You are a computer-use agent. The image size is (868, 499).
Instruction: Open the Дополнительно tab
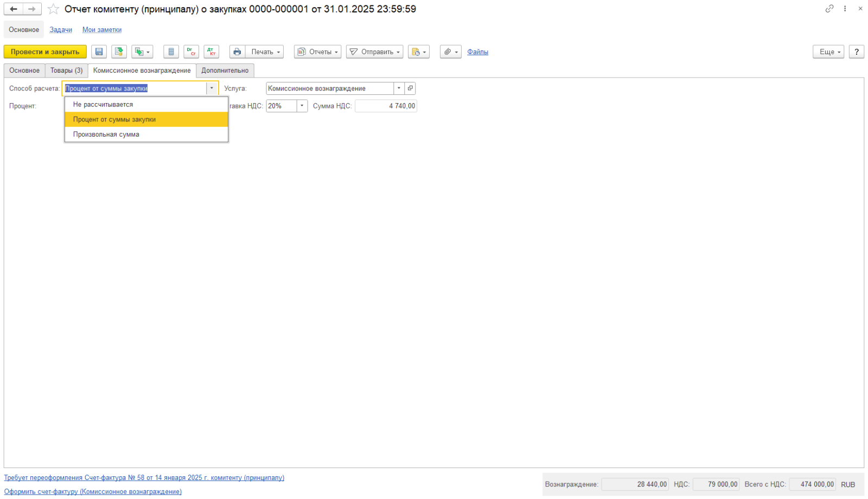[225, 71]
